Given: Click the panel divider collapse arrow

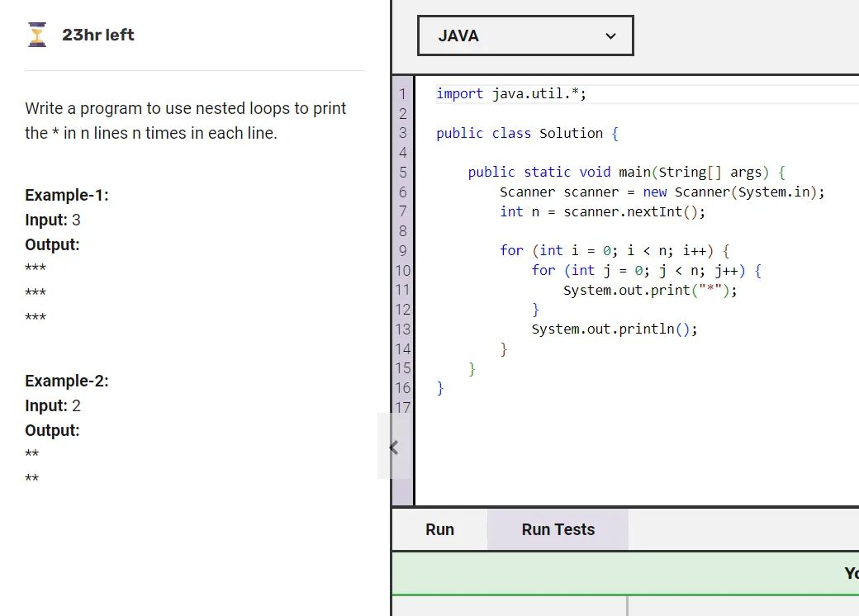Looking at the screenshot, I should (x=394, y=447).
